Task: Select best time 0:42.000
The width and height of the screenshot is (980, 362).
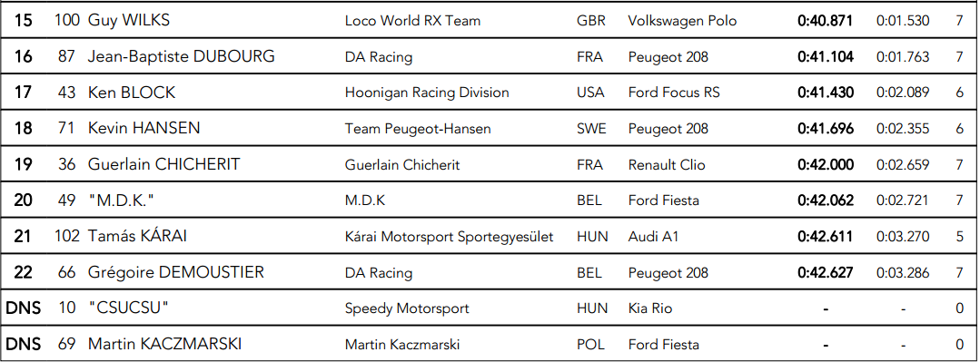Action: coord(825,165)
